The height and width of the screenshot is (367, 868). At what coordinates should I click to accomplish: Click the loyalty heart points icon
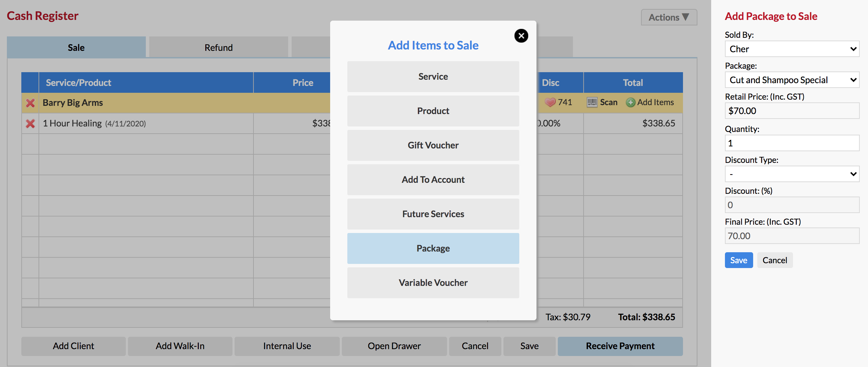coord(550,102)
